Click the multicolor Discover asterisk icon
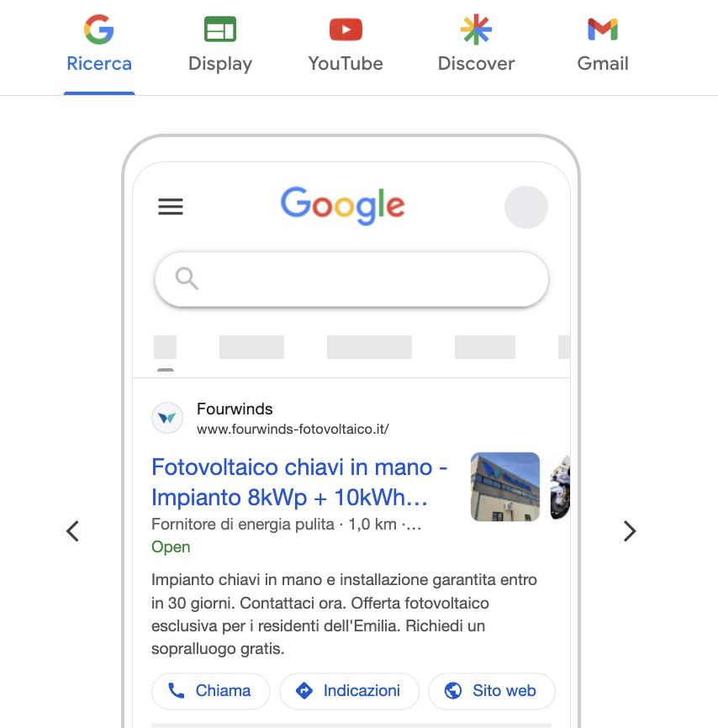 click(476, 29)
